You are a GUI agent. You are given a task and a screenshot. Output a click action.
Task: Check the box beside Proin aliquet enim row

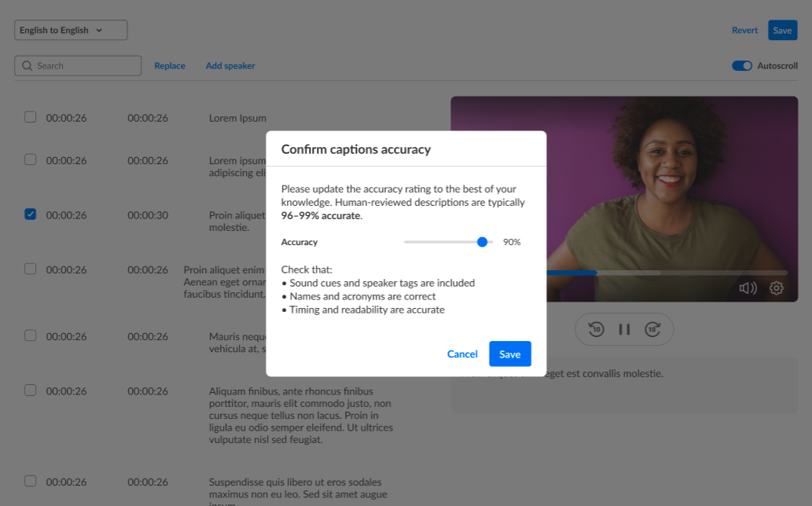31,269
